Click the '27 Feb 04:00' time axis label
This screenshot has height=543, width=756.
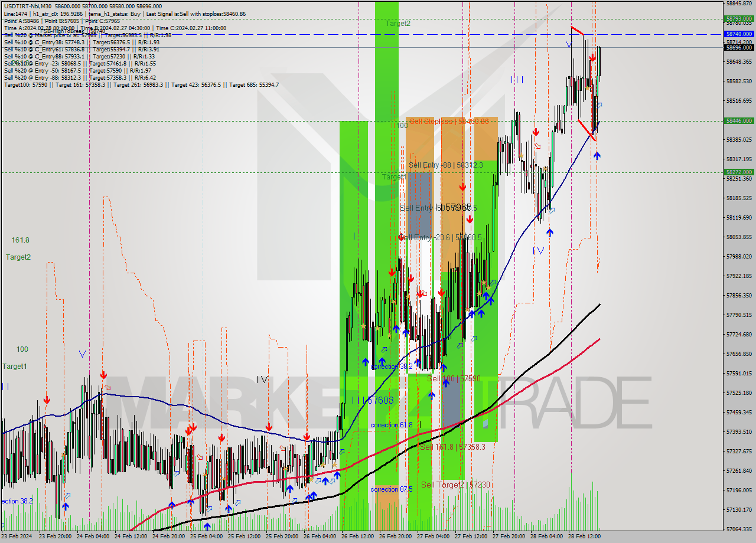[x=433, y=537]
